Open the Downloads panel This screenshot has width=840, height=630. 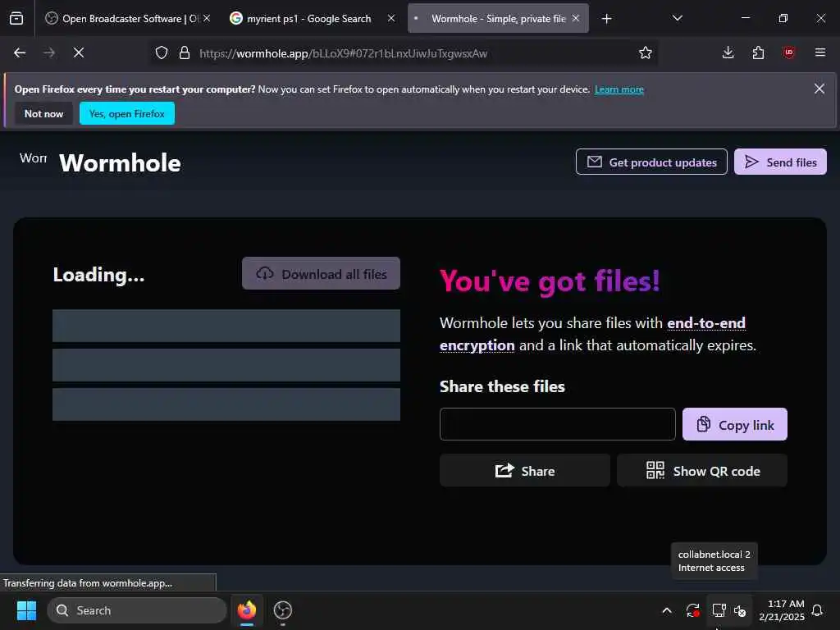[x=728, y=52]
